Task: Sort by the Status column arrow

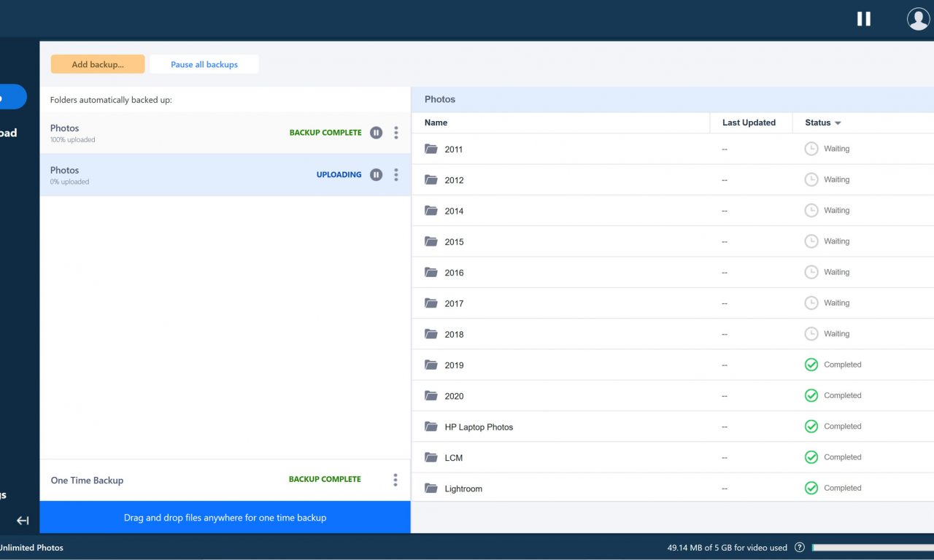Action: pos(838,123)
